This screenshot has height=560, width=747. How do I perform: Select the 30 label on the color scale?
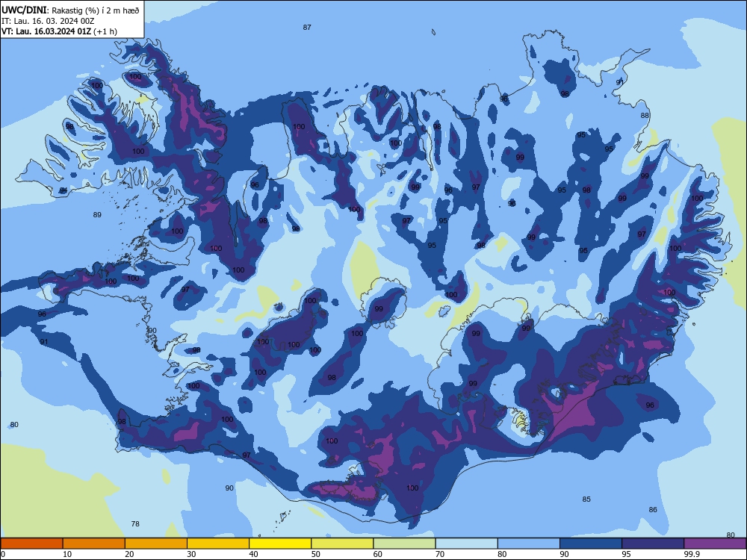pyautogui.click(x=191, y=554)
